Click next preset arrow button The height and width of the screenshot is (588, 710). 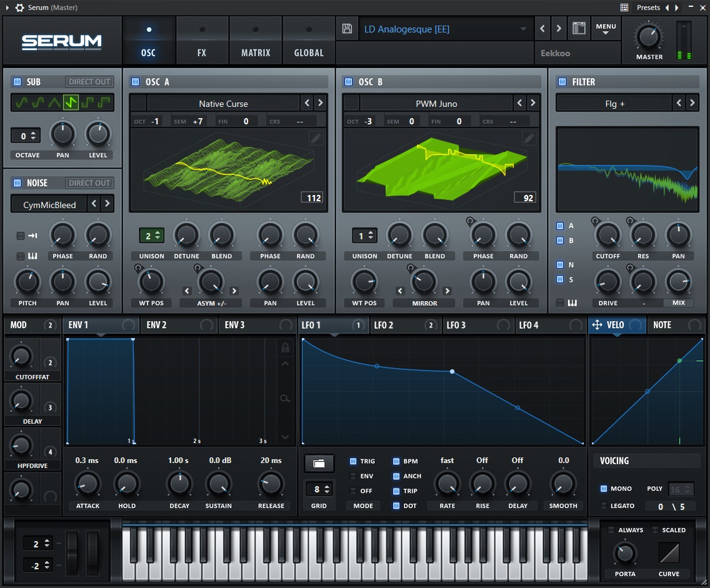pos(559,29)
